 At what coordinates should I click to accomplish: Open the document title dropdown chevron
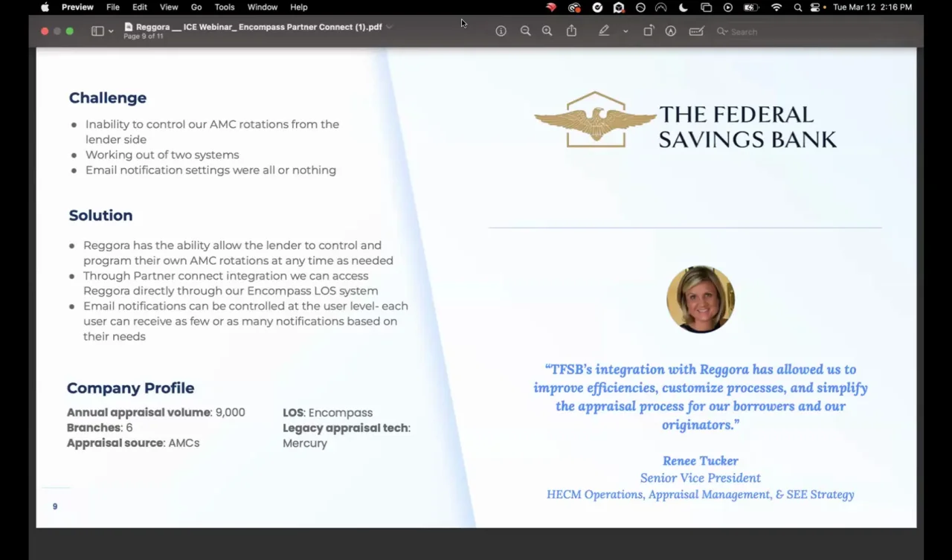click(389, 27)
